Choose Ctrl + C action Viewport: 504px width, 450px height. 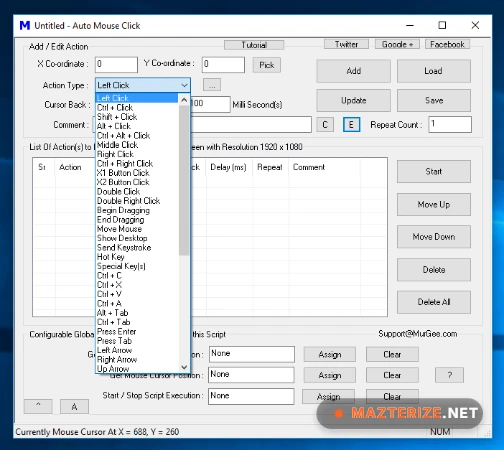pos(137,275)
